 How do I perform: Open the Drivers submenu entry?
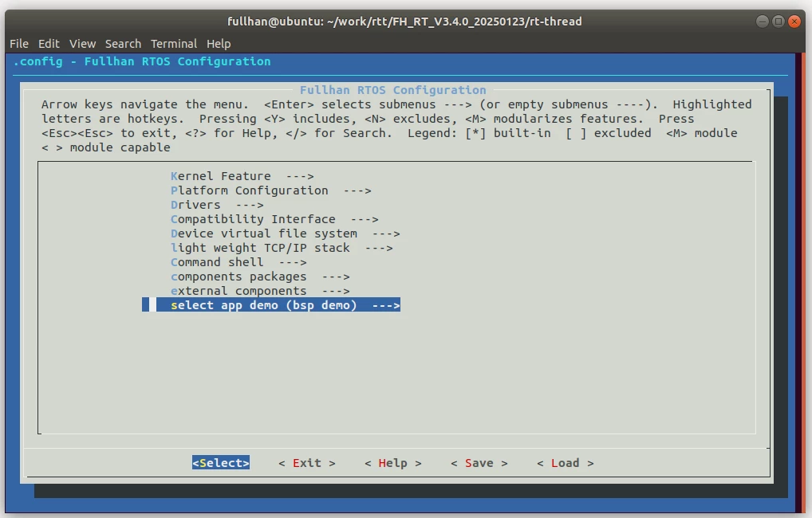click(x=217, y=206)
